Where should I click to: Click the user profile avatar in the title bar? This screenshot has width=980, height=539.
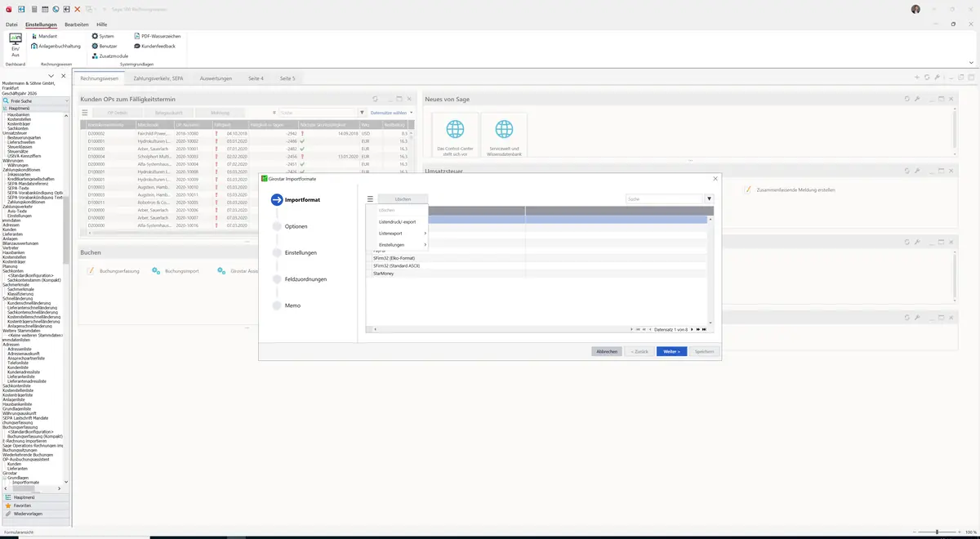point(915,9)
